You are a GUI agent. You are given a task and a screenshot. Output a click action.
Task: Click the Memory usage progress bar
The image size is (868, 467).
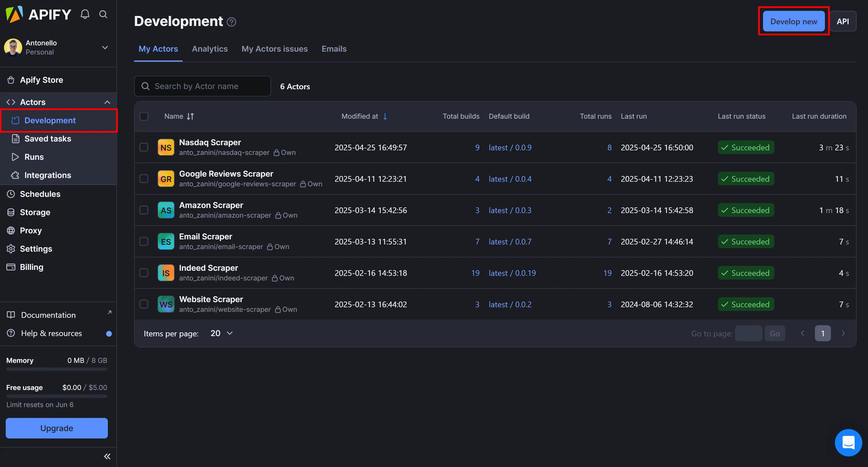point(56,369)
